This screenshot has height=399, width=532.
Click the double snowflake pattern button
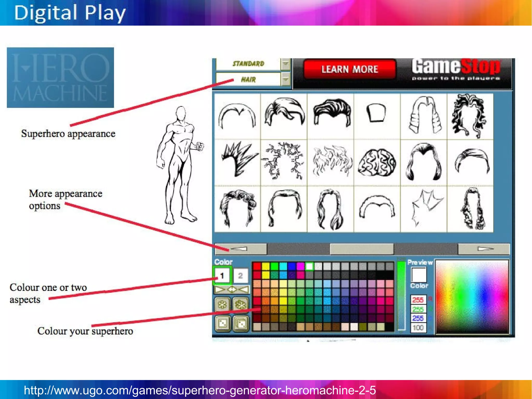(241, 304)
